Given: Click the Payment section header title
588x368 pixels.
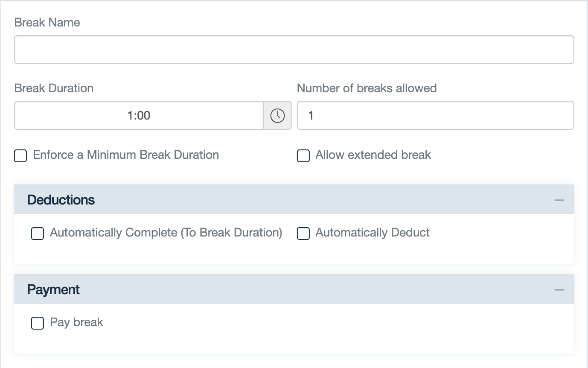Looking at the screenshot, I should pyautogui.click(x=53, y=289).
